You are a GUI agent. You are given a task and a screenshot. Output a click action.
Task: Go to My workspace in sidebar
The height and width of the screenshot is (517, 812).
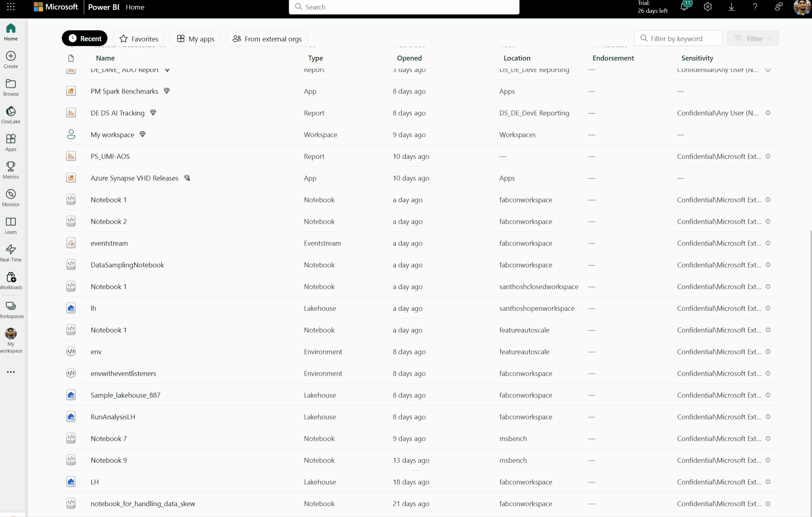coord(11,340)
